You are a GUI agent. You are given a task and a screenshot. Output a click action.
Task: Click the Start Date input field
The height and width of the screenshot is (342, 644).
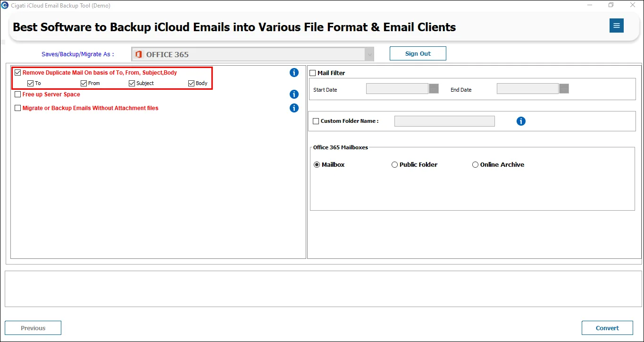tap(397, 88)
